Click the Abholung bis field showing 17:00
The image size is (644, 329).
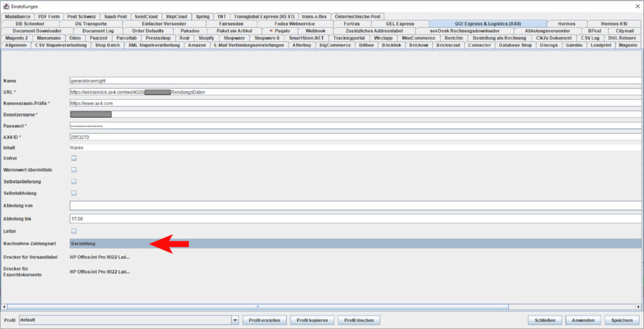[x=356, y=218]
